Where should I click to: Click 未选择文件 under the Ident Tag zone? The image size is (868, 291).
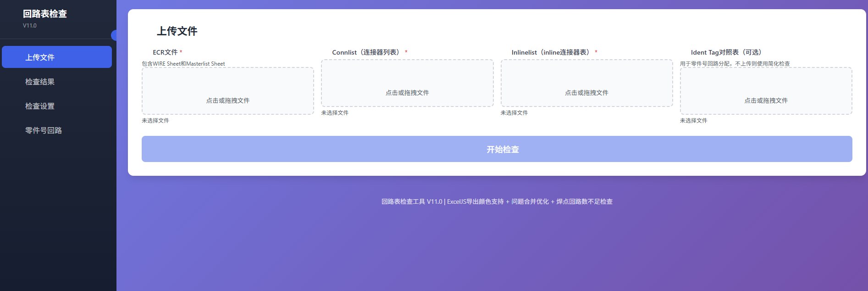coord(693,121)
